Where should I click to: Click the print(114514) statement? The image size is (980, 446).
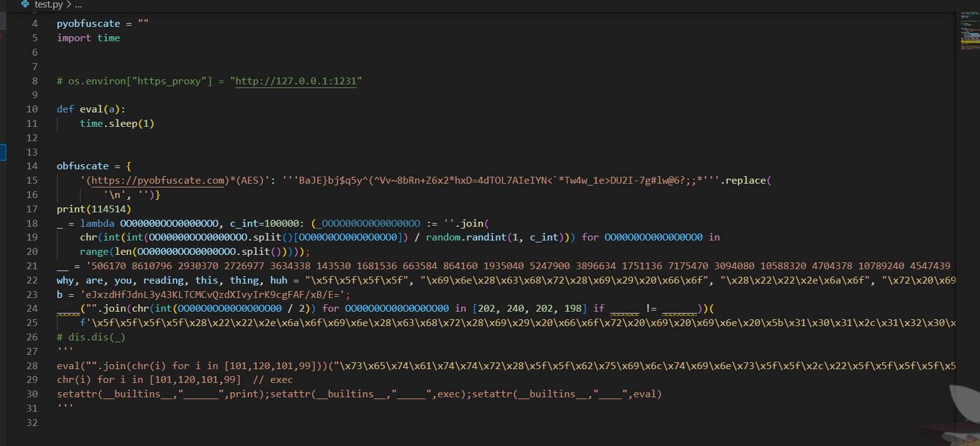94,209
